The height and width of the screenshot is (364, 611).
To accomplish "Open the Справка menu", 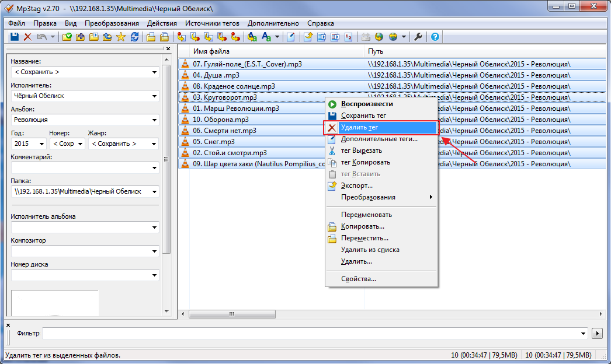I will 320,23.
